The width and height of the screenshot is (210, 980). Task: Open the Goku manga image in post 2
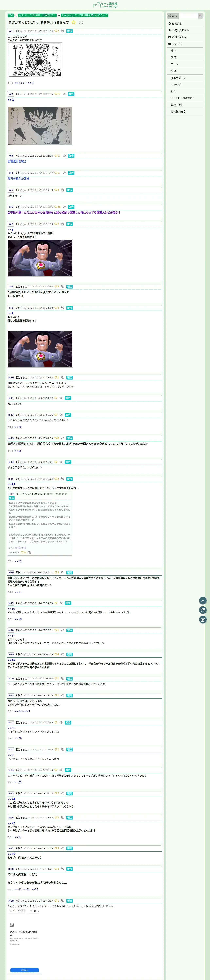[x=40, y=126]
